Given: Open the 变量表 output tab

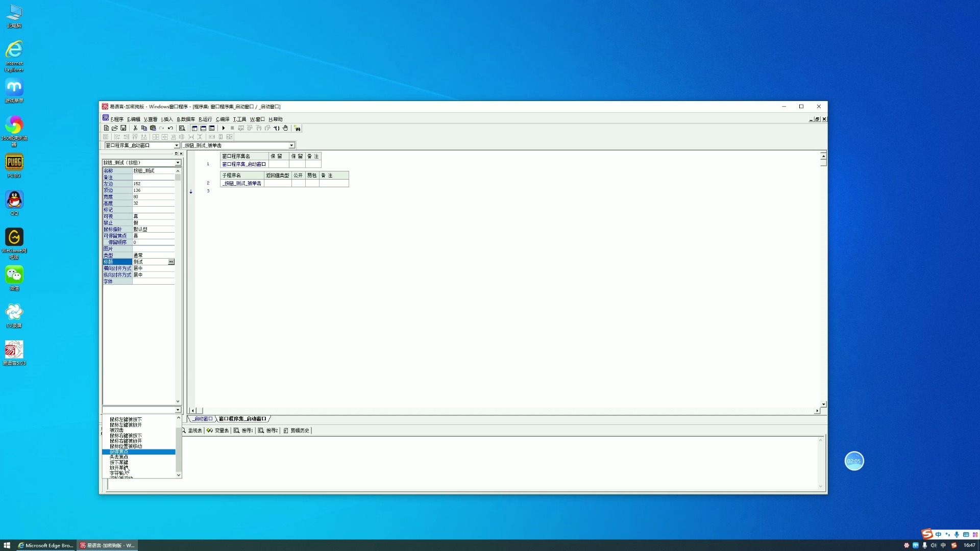Looking at the screenshot, I should pyautogui.click(x=218, y=431).
